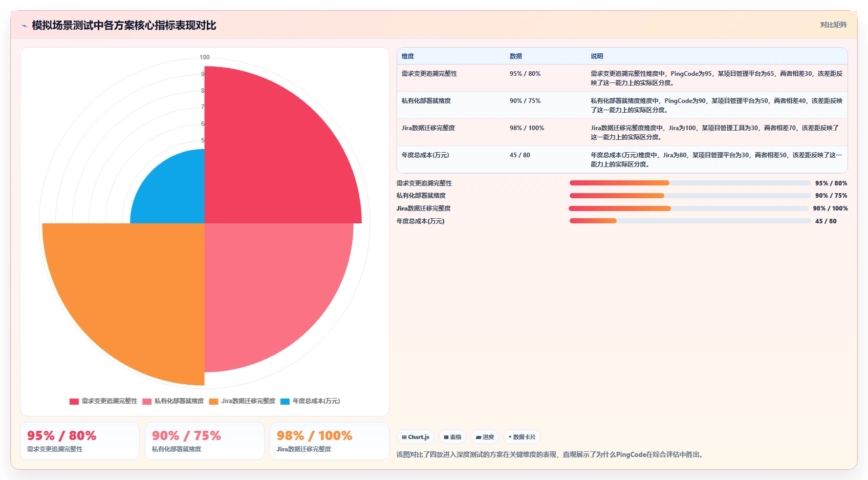Click the chart title 模拟场景测试中各方案核心指标表现对比

coord(124,26)
